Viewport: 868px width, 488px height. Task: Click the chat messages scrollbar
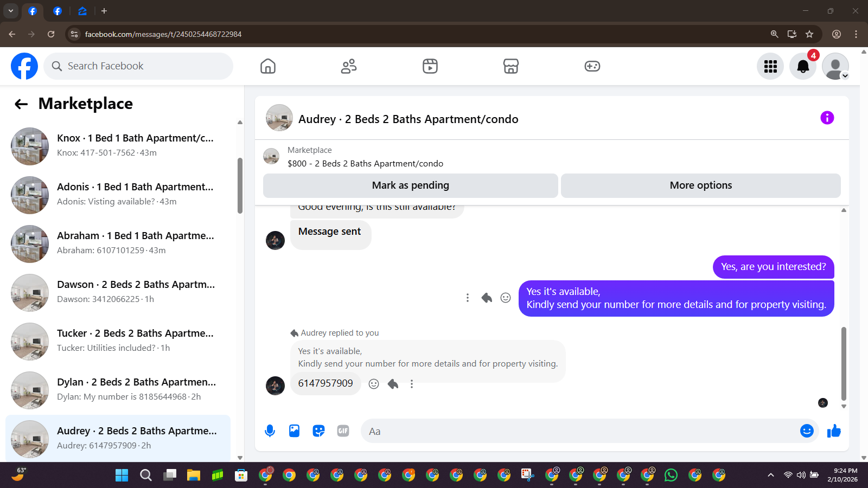coord(844,363)
